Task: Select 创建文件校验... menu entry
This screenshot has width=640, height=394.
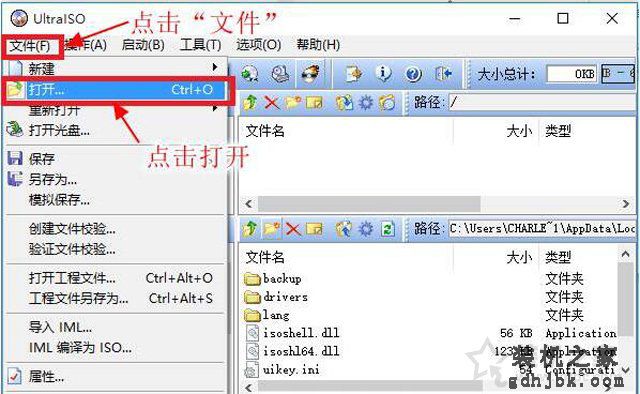Action: 115,229
